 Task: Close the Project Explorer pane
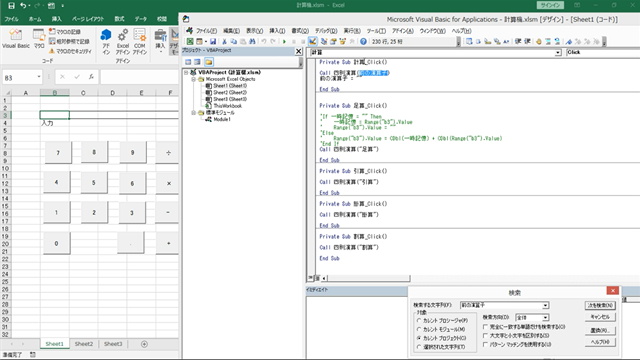[298, 51]
